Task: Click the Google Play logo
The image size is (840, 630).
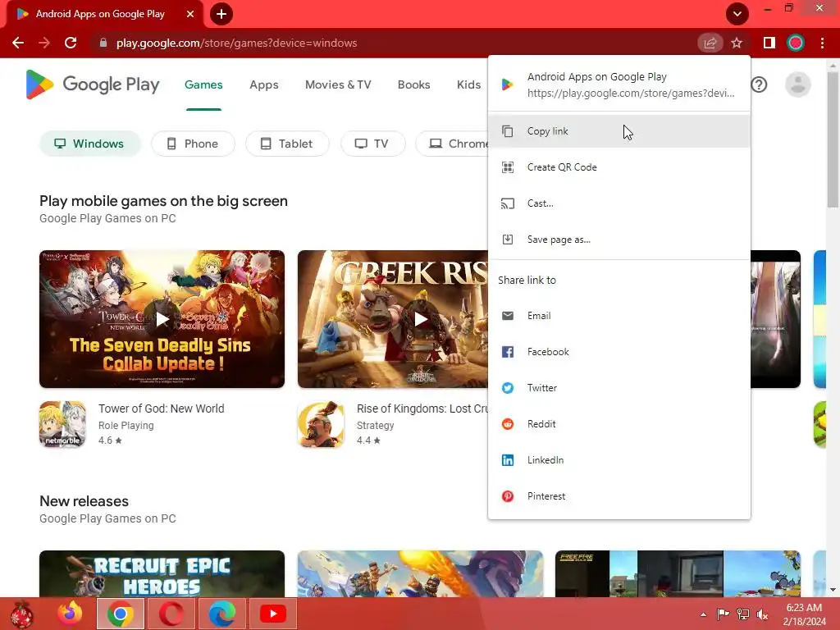Action: click(93, 84)
